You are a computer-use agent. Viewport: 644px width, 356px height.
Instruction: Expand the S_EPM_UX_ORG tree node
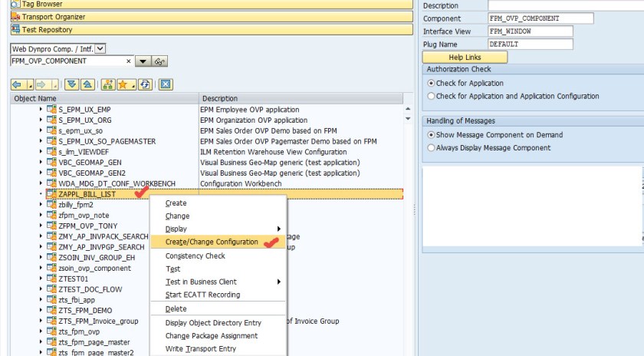point(41,120)
